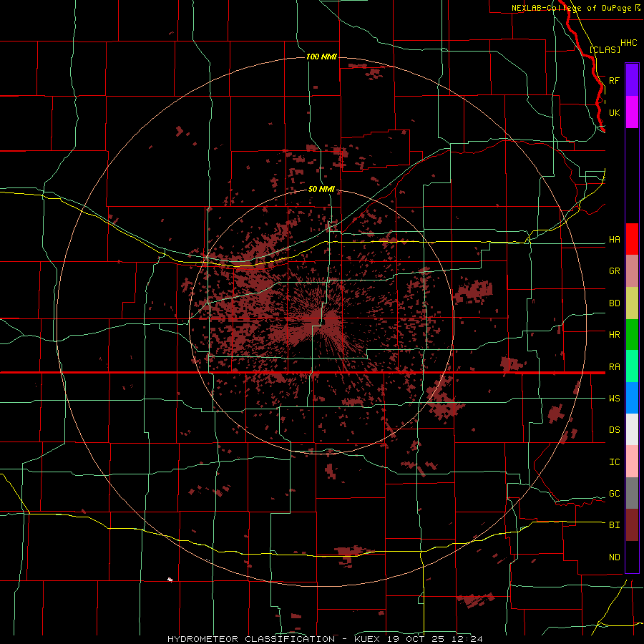This screenshot has height=644, width=644.
Task: Click the DS white legend swatch
Action: pos(632,429)
